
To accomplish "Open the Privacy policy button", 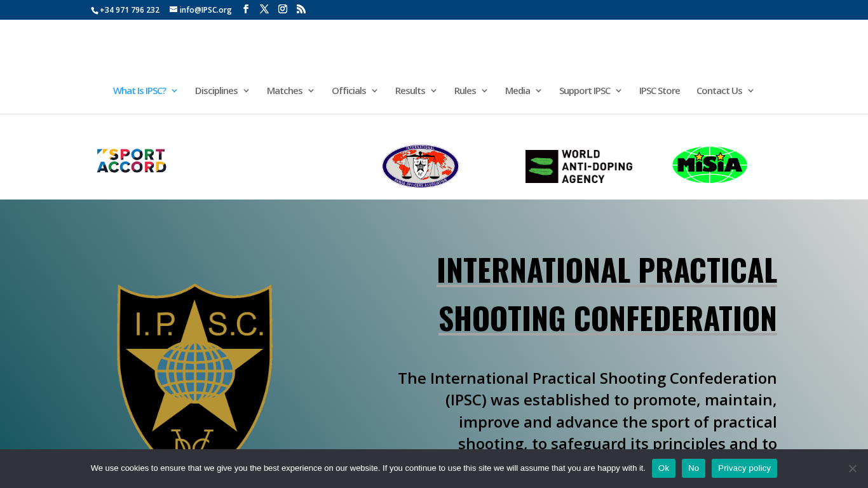I will (744, 468).
